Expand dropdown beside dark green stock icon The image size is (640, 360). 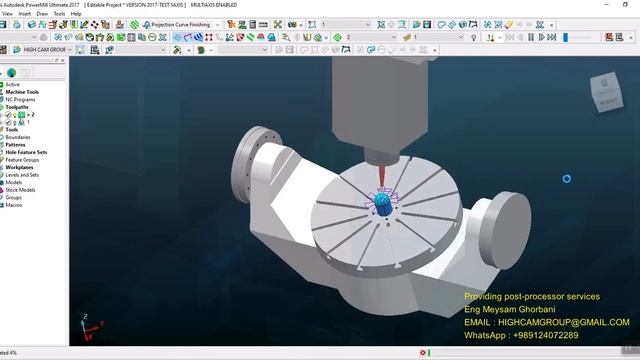tap(211, 50)
